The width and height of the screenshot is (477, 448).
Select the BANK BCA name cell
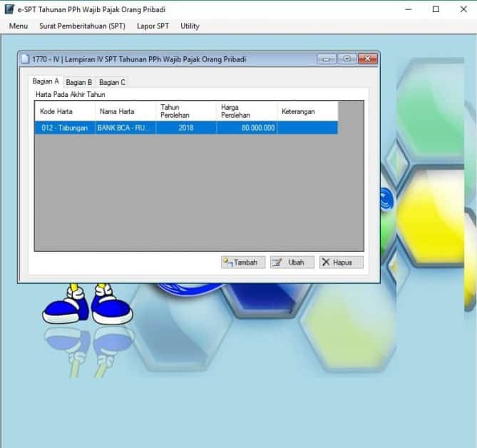[x=125, y=128]
